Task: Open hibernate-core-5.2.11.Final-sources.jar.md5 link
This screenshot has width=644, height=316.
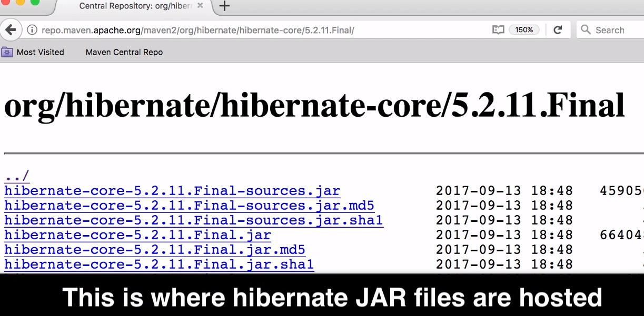Action: (189, 206)
